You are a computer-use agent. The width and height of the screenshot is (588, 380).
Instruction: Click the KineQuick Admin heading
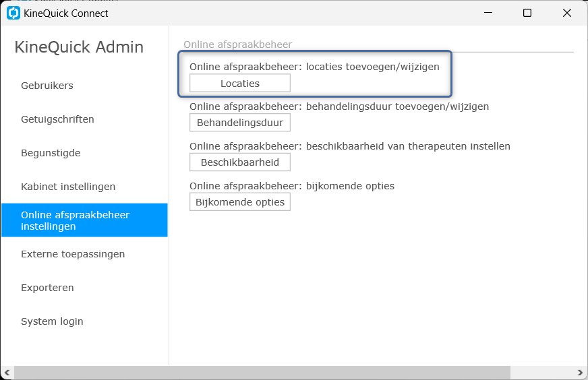(79, 47)
